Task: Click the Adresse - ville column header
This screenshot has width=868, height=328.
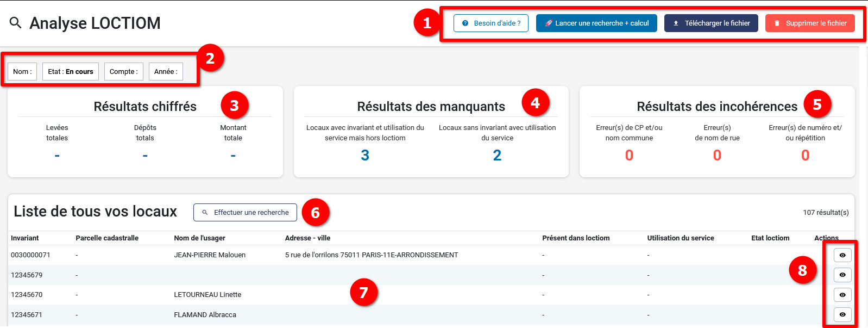Action: tap(307, 238)
